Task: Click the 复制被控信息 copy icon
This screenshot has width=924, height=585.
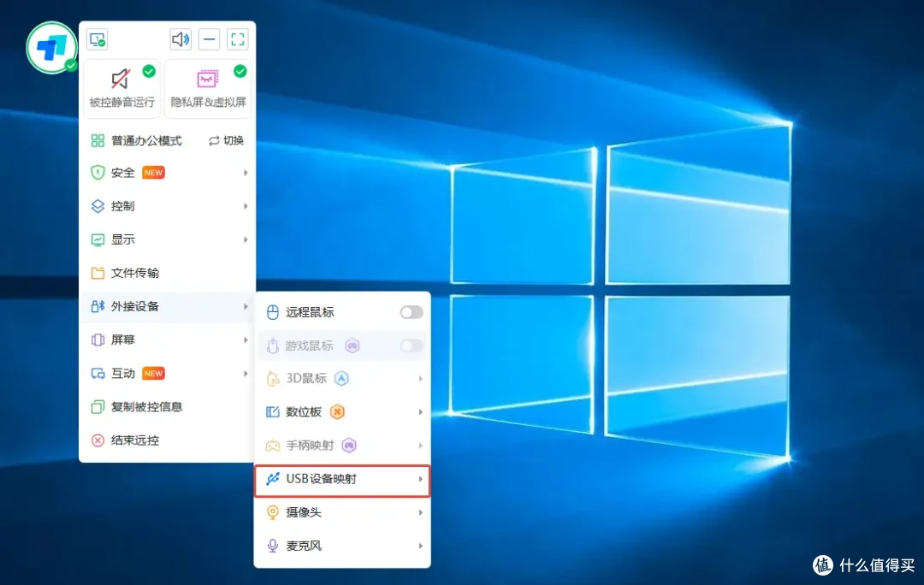Action: 98,407
